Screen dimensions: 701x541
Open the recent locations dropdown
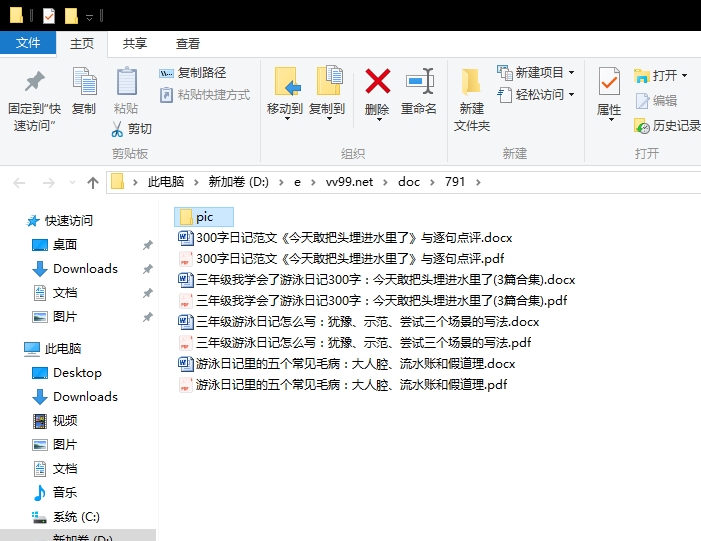72,182
